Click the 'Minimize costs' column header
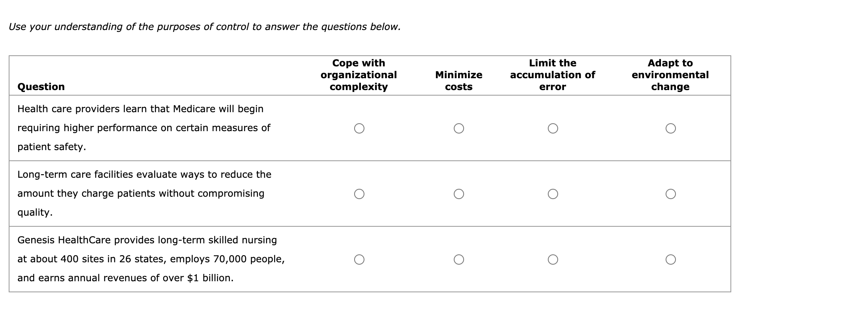The image size is (868, 316). point(459,81)
